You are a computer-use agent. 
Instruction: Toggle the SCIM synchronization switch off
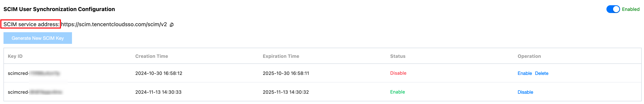click(x=613, y=9)
